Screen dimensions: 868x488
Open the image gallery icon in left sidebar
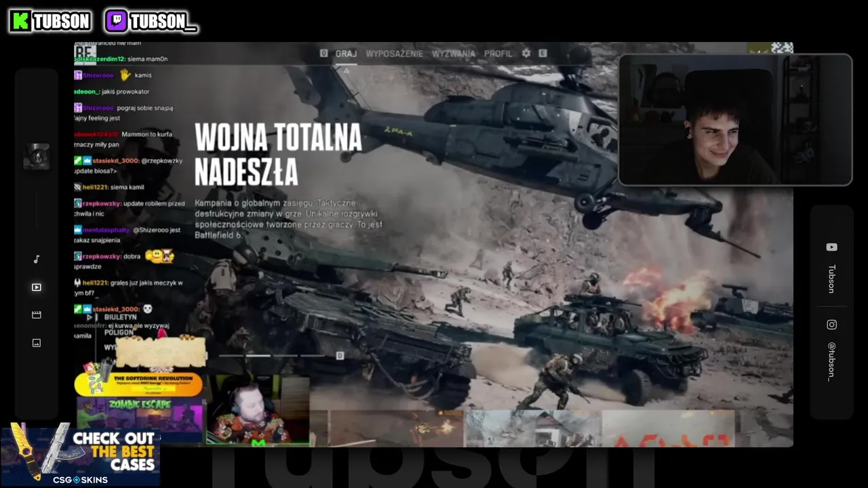(37, 343)
